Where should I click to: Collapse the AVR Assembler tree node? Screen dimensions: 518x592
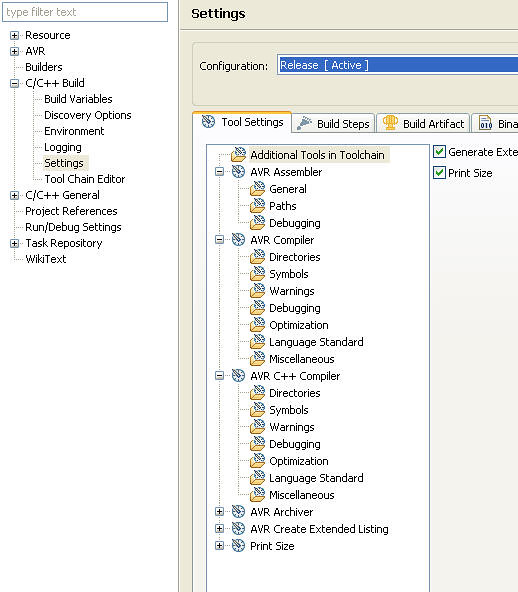219,172
